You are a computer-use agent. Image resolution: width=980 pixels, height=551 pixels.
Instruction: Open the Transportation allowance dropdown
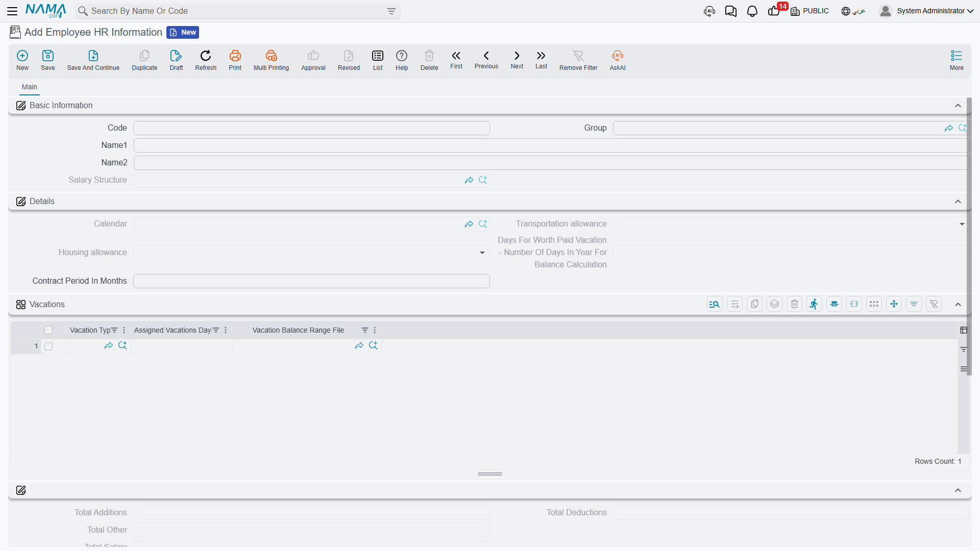(962, 224)
